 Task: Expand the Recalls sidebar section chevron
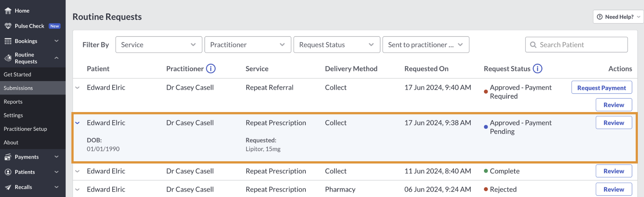click(x=57, y=187)
